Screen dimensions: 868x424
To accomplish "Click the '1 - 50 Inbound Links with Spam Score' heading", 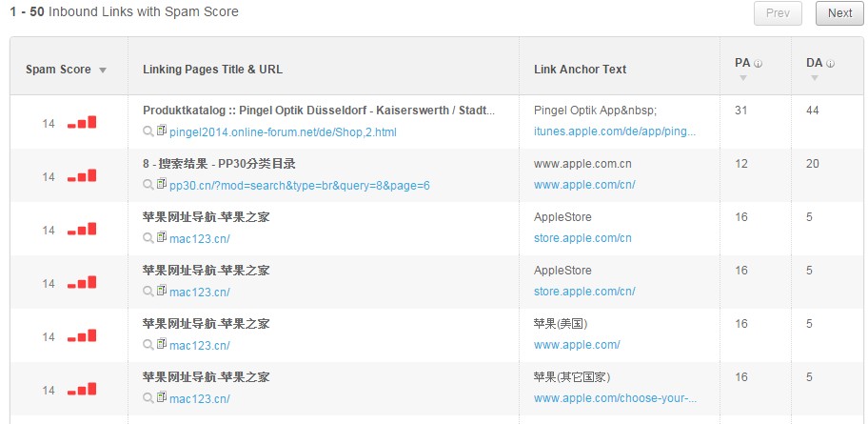I will coord(124,11).
